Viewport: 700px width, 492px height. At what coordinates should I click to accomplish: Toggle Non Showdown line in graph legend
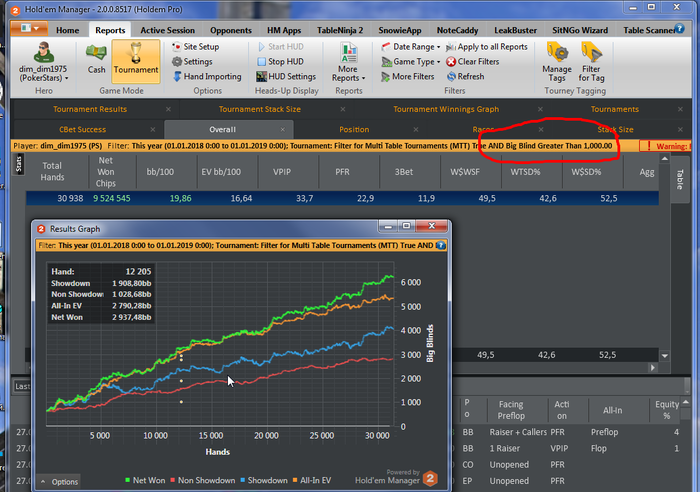(202, 480)
